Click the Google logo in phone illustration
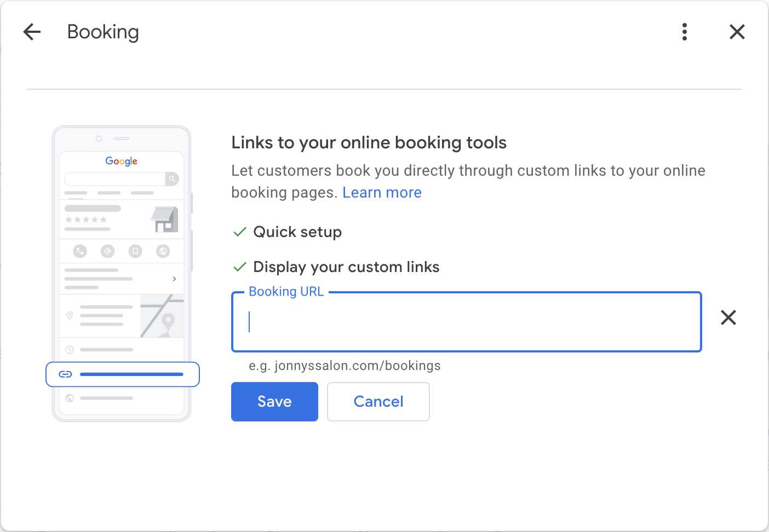Viewport: 769px width, 532px height. (x=122, y=161)
